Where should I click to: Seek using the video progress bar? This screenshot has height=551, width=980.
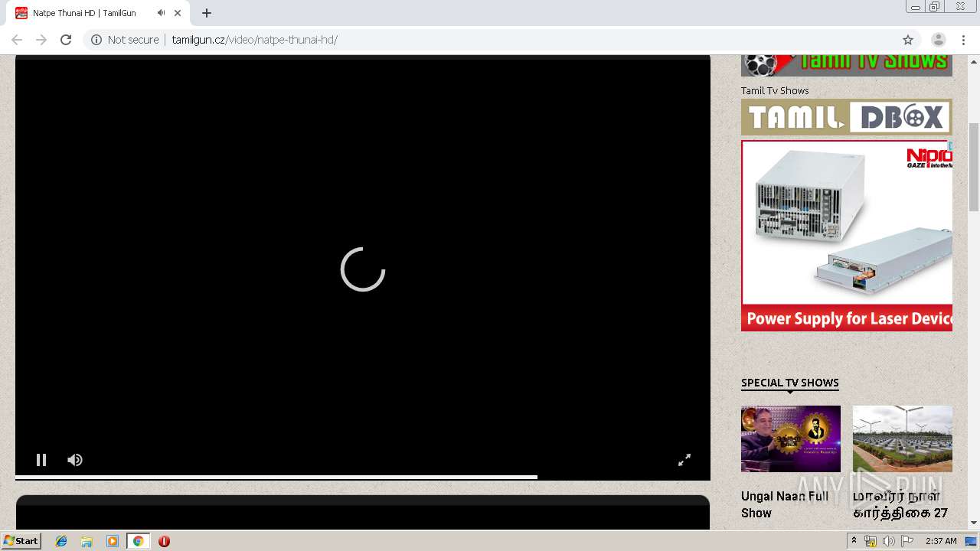(362, 477)
